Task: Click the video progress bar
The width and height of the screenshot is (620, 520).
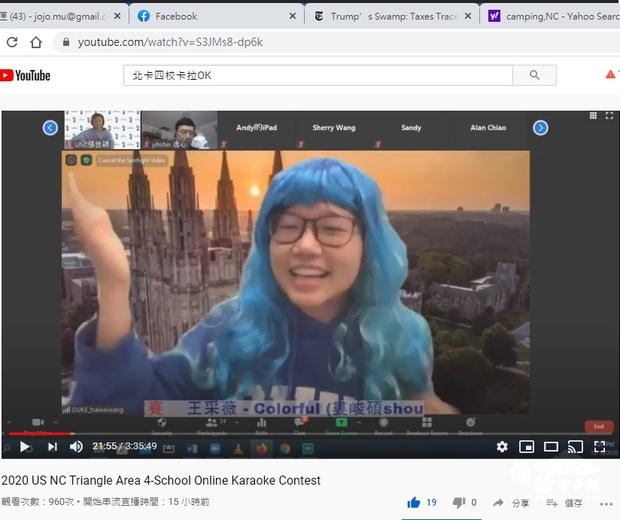Action: (x=300, y=434)
